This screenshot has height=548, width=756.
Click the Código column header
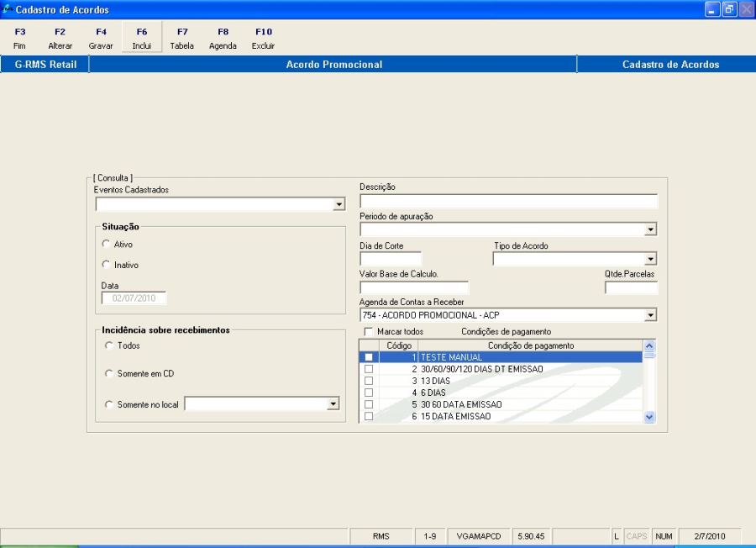(x=399, y=345)
